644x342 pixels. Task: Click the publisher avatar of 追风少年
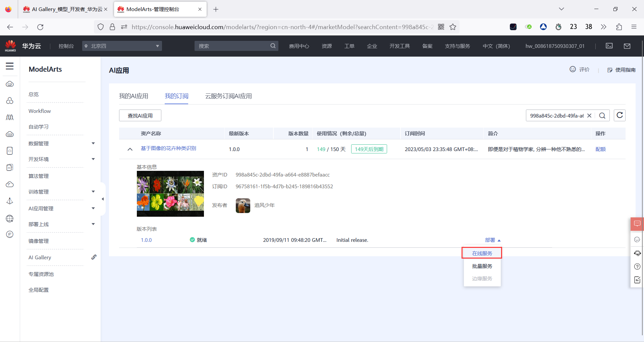[x=243, y=205]
